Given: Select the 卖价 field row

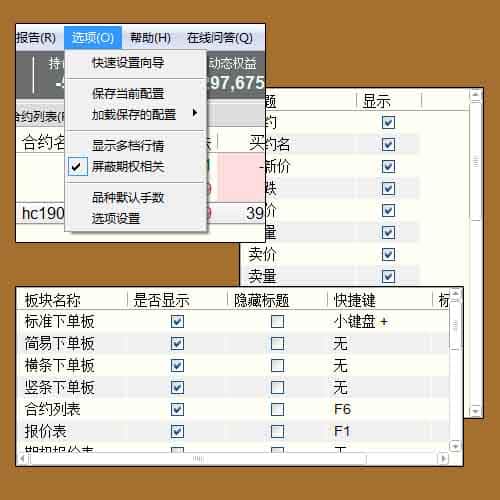Looking at the screenshot, I should pos(262,255).
